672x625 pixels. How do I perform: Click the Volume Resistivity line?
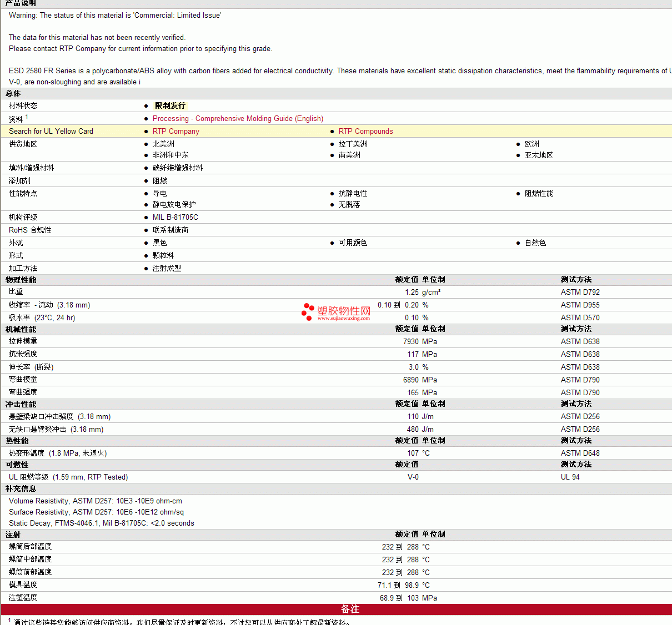(x=96, y=501)
